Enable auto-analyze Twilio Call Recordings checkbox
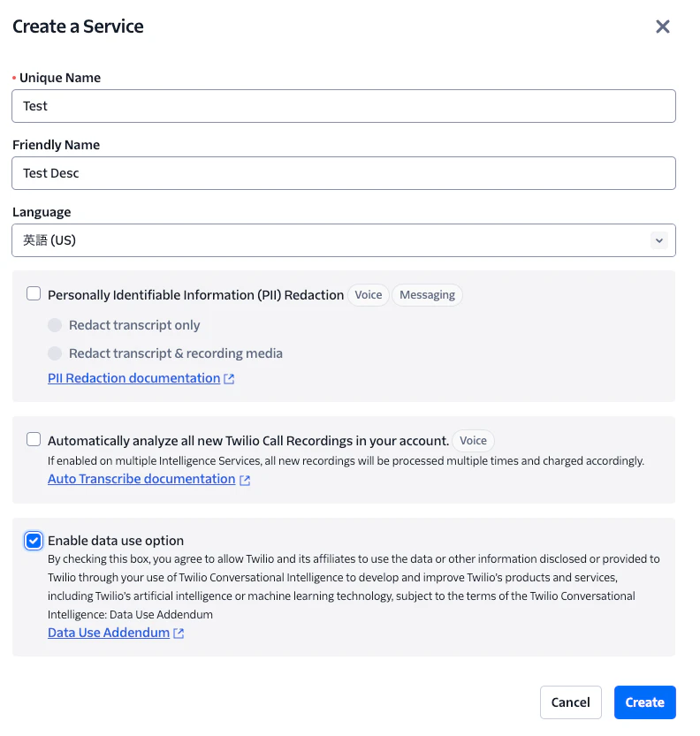Image resolution: width=700 pixels, height=736 pixels. (34, 439)
